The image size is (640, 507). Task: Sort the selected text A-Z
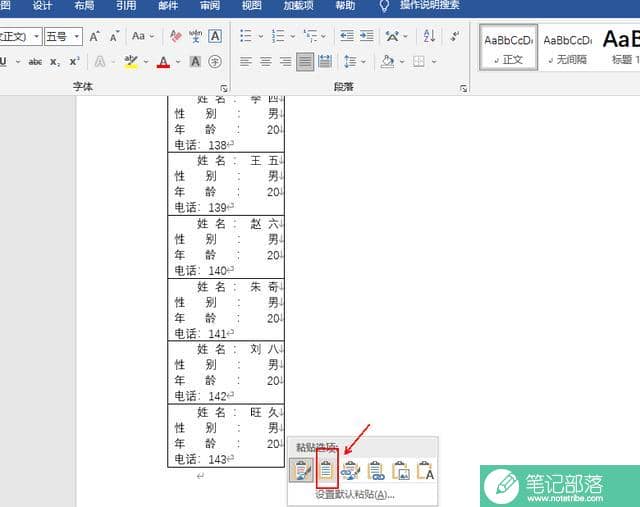pos(429,36)
